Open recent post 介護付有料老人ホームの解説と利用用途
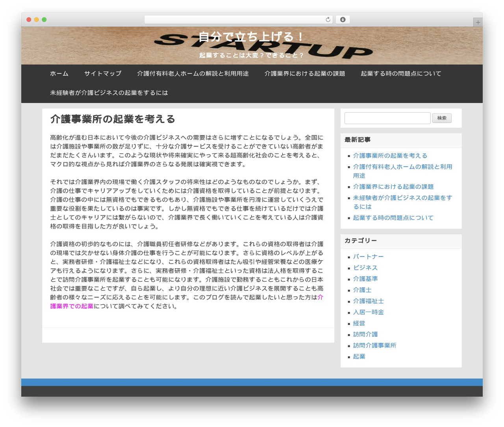This screenshot has height=427, width=504. pos(402,171)
